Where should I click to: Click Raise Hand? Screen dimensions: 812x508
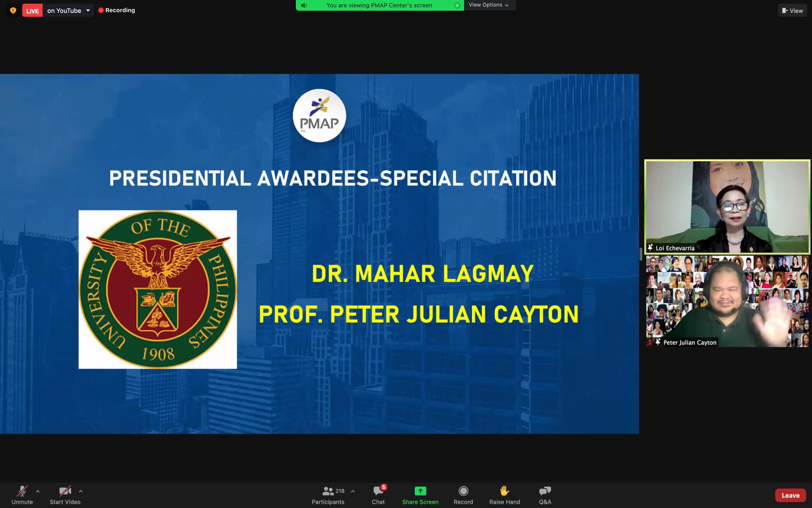504,495
